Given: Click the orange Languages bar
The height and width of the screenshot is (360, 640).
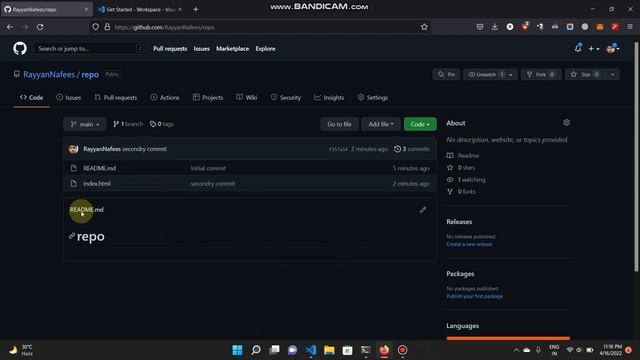Looking at the screenshot, I should pos(508,338).
